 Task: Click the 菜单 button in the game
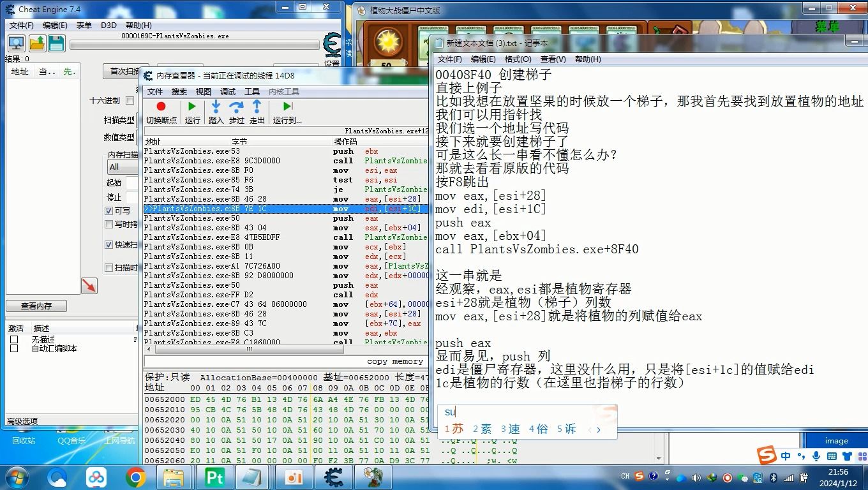pos(827,27)
